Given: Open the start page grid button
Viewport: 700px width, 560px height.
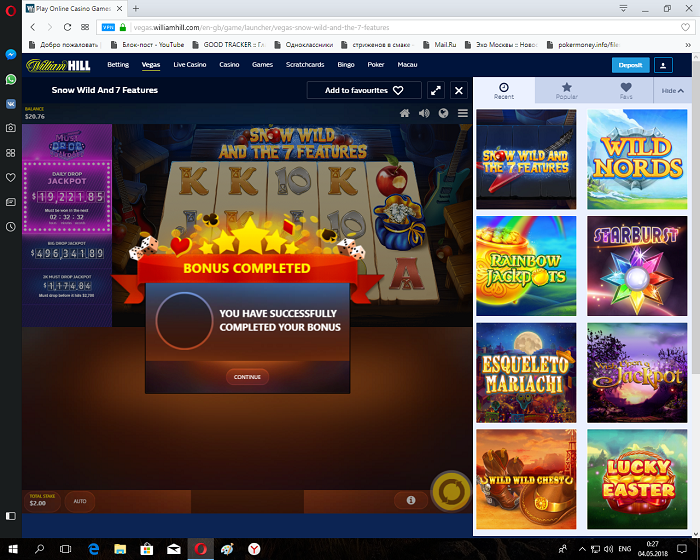Looking at the screenshot, I should pos(85,27).
